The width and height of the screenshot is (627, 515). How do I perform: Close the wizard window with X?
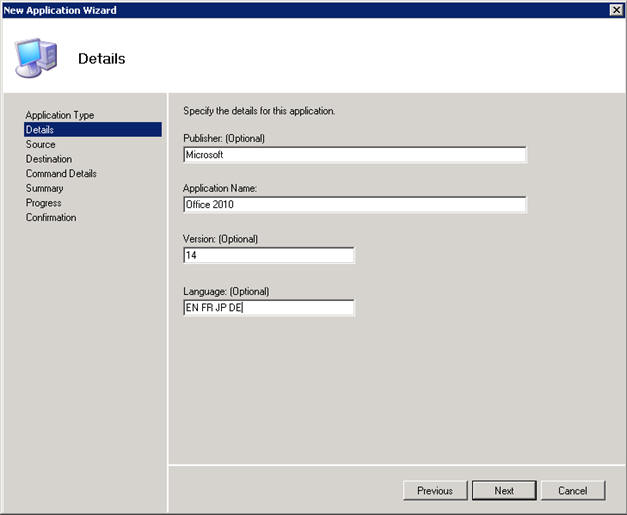[x=616, y=10]
